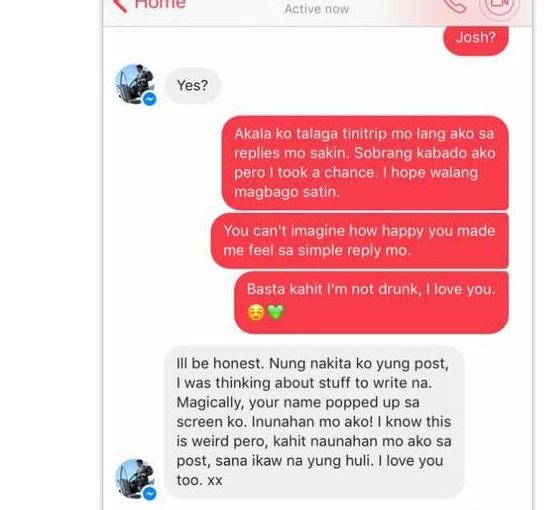Tap 'magbago satin.' line in red bubble
The image size is (556, 510).
click(287, 192)
